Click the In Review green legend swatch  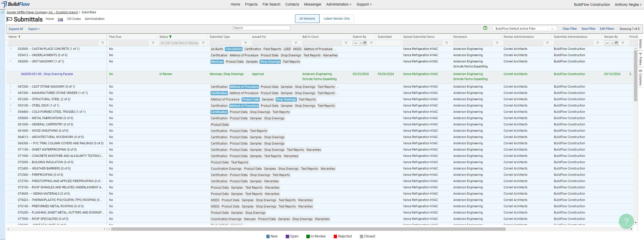point(308,236)
